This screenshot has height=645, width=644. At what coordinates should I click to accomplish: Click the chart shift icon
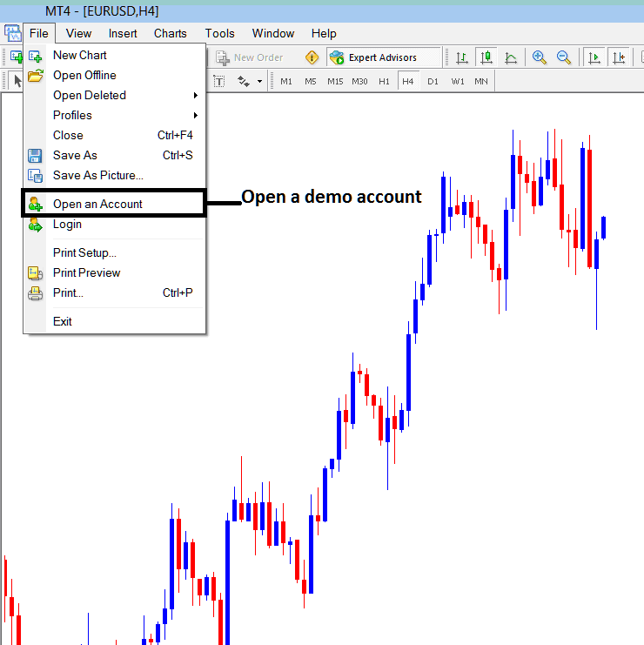click(619, 57)
